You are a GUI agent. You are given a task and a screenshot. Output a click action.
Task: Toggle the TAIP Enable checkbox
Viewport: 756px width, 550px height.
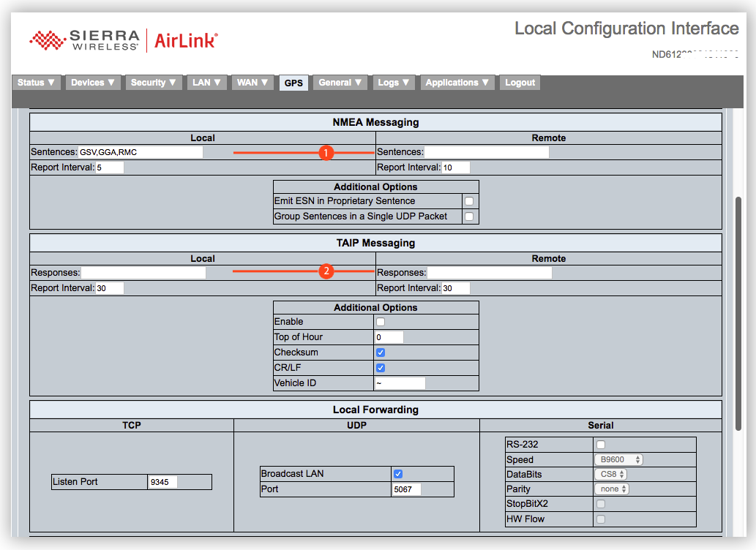coord(381,322)
